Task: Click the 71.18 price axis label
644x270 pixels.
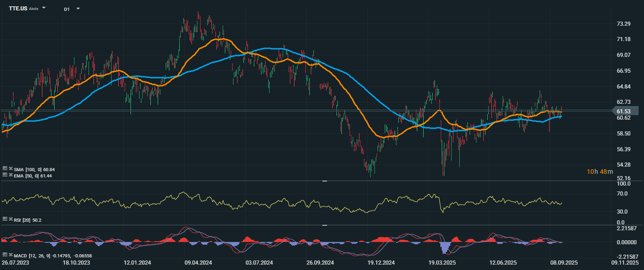Action: click(623, 39)
